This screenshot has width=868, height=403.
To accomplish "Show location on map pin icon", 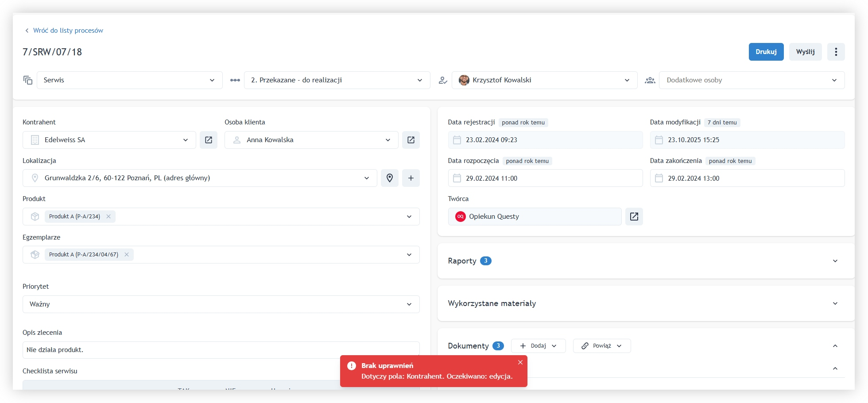I will (389, 178).
